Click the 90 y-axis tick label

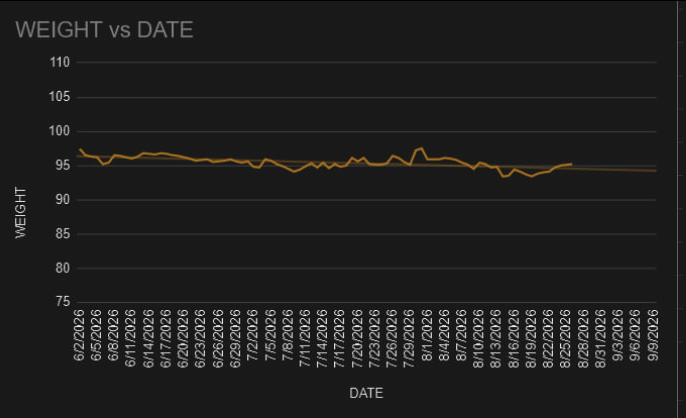tap(63, 200)
